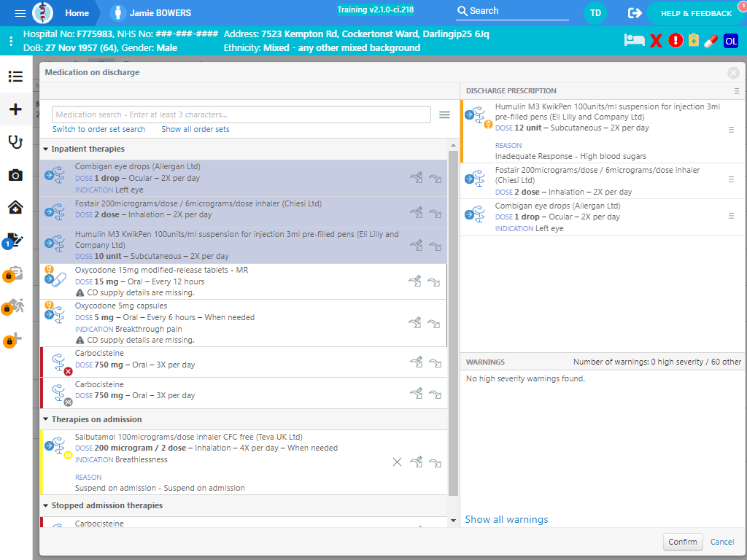
Task: Collapse the Stopped admission therapies section
Action: 46,506
